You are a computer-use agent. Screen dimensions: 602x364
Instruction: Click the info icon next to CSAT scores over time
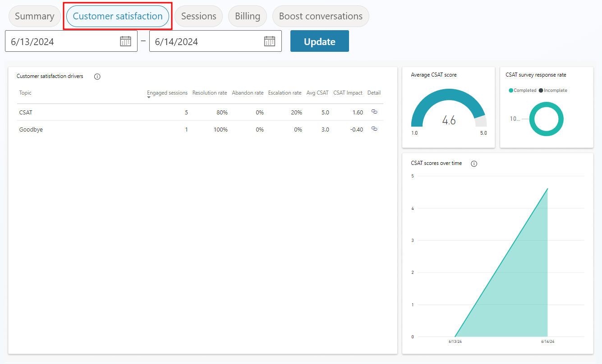473,164
